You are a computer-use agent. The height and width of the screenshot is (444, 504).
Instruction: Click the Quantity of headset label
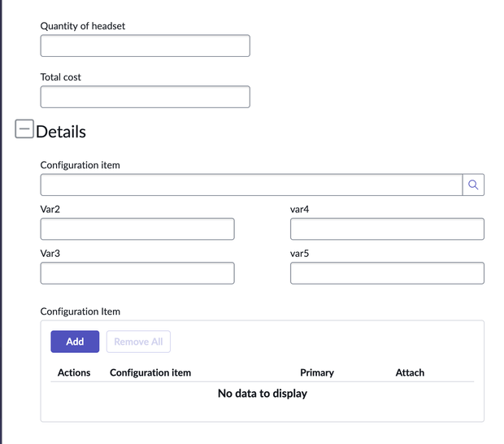(x=83, y=26)
